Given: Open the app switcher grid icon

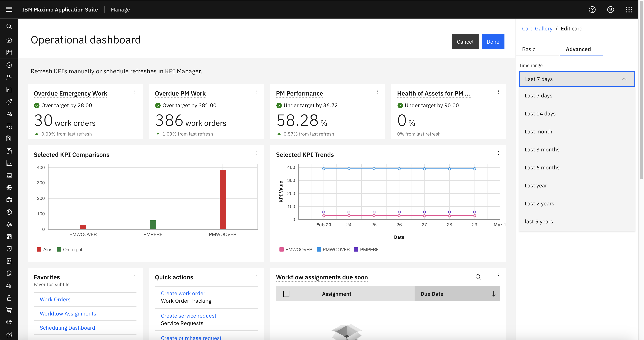Looking at the screenshot, I should [629, 10].
